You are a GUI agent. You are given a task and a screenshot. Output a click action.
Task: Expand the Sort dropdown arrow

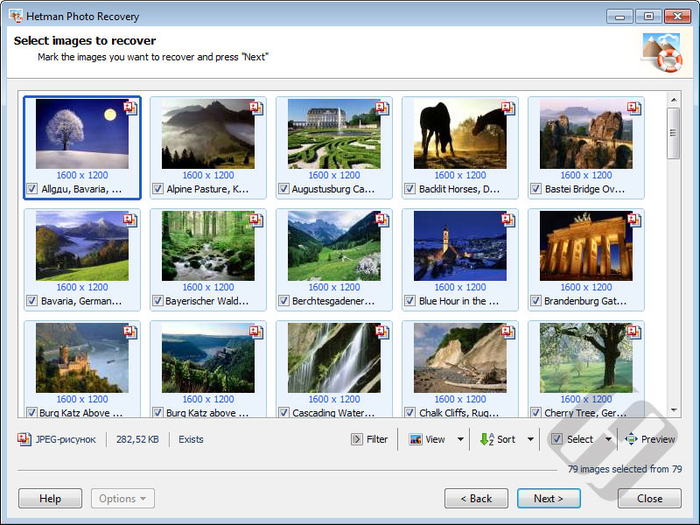(x=530, y=439)
